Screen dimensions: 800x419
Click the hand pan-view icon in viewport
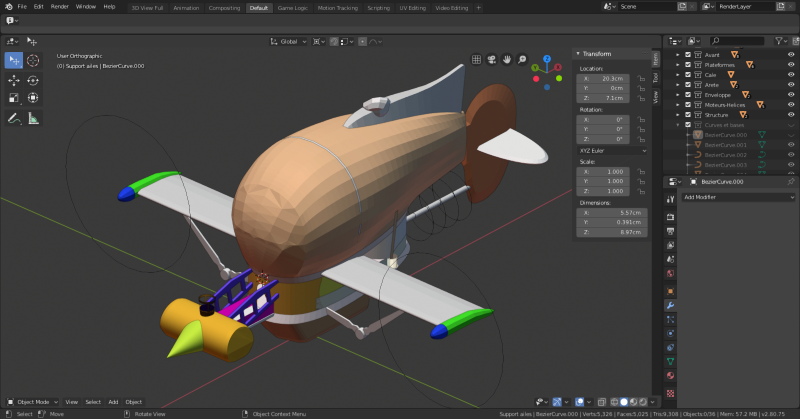coord(508,59)
